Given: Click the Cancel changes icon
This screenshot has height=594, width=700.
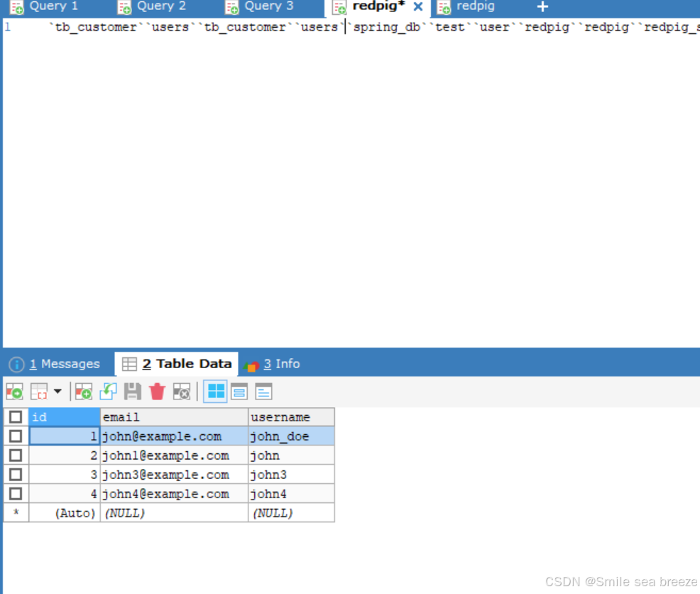Looking at the screenshot, I should [182, 392].
